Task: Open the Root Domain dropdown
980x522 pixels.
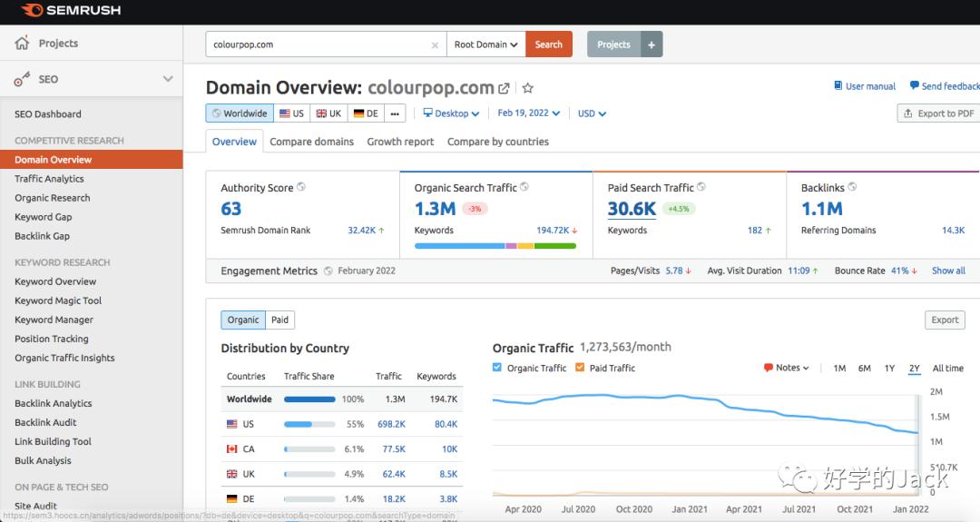Action: click(x=485, y=44)
